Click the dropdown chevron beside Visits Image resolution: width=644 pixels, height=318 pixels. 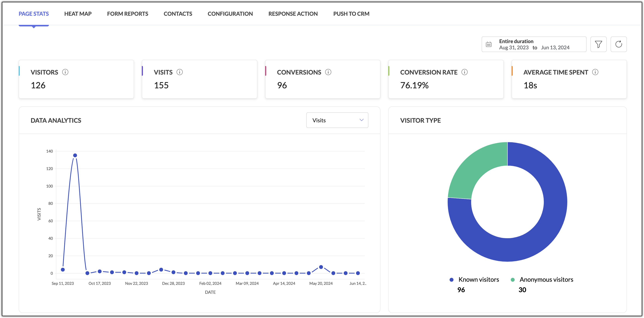pos(361,120)
